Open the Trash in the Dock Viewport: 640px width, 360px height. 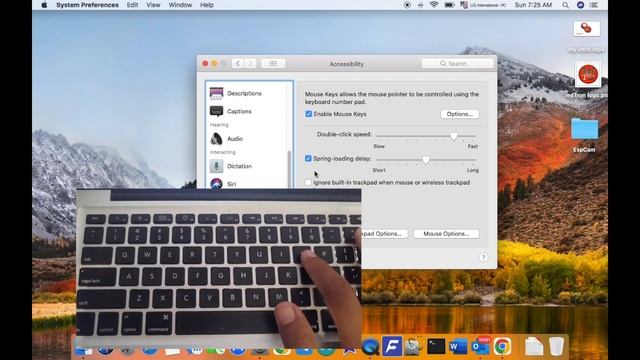pyautogui.click(x=556, y=346)
